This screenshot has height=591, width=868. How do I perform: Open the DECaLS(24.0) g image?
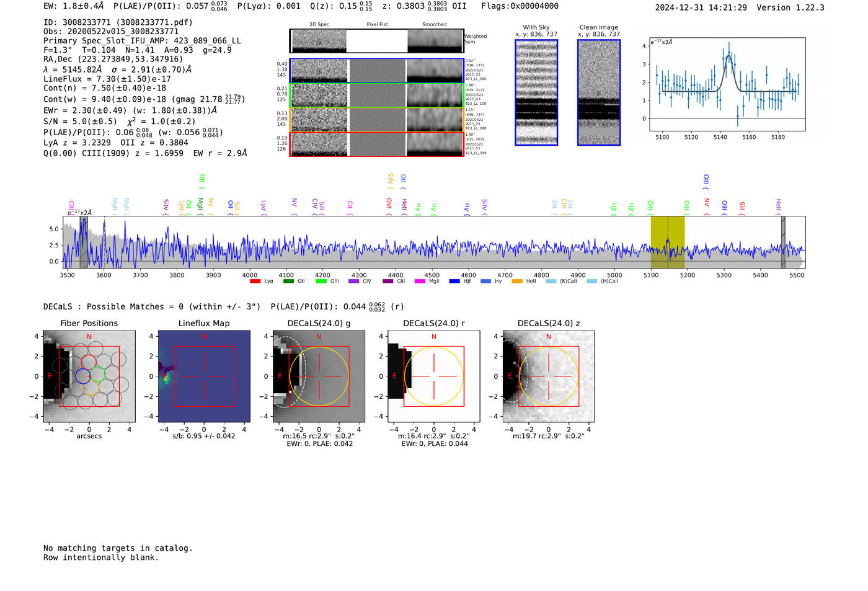[319, 376]
